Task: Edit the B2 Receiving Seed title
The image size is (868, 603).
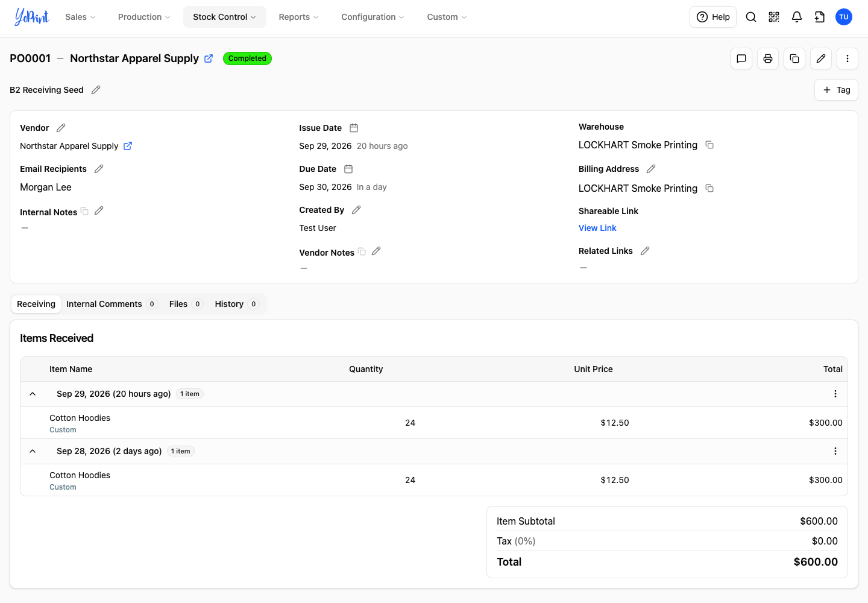Action: click(x=96, y=90)
